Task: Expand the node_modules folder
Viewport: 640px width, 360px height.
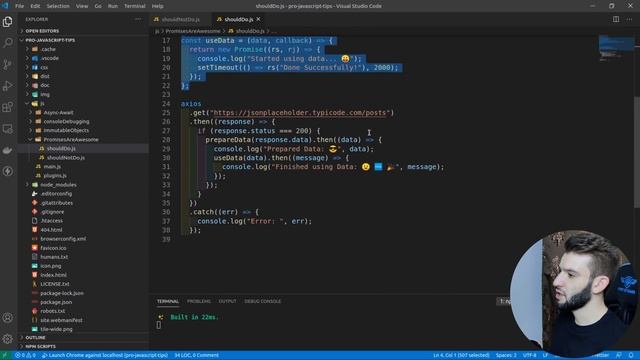Action: pyautogui.click(x=83, y=184)
